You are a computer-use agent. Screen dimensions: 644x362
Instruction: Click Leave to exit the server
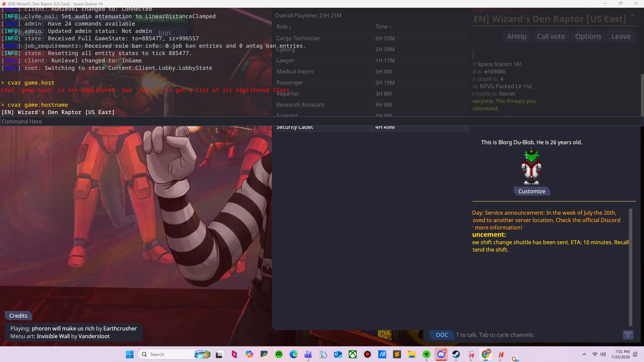(x=621, y=36)
